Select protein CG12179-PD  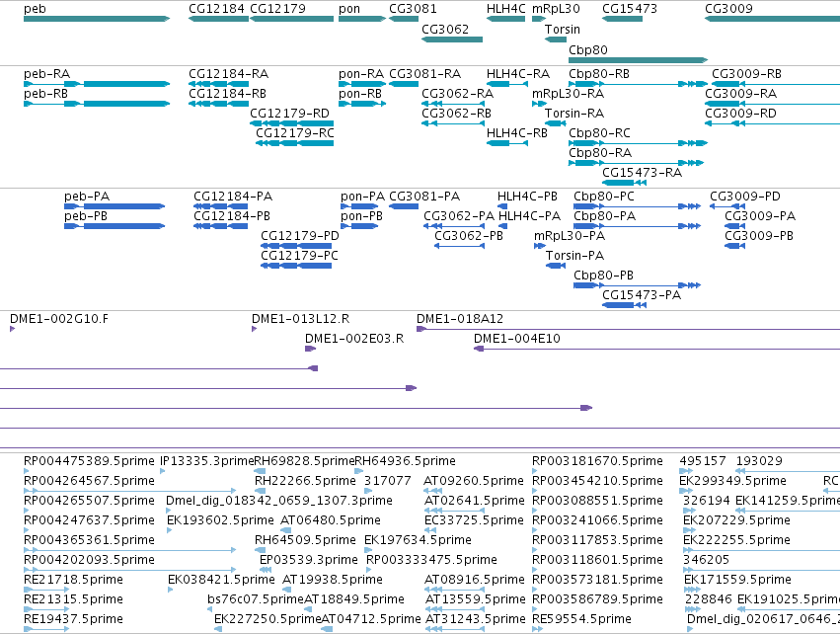[x=300, y=236]
